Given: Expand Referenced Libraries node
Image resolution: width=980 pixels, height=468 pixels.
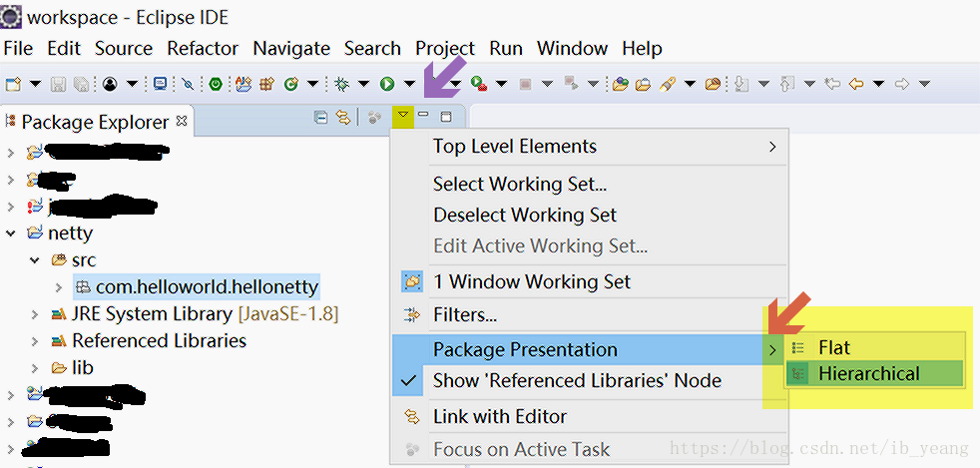Looking at the screenshot, I should click(x=35, y=341).
